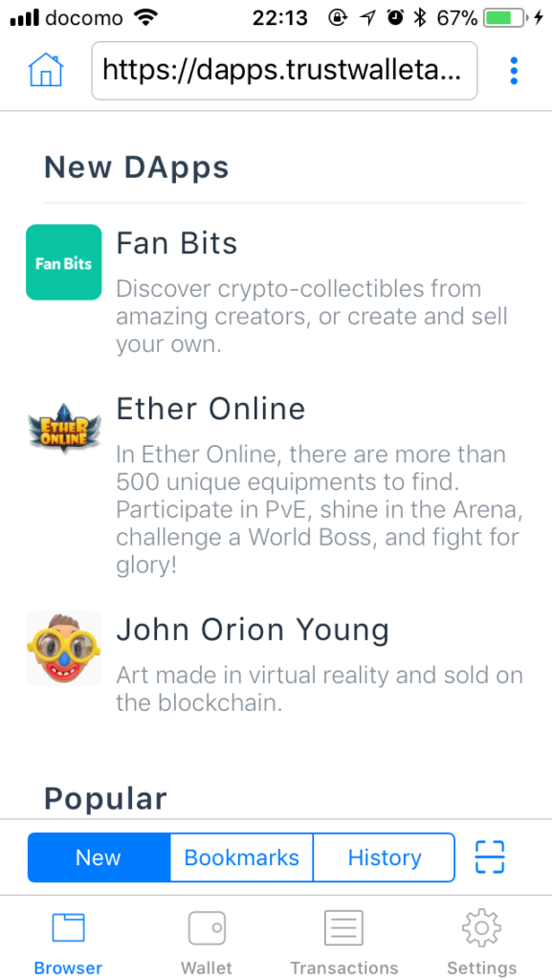
Task: Open the Ether Online title link
Action: [x=211, y=410]
